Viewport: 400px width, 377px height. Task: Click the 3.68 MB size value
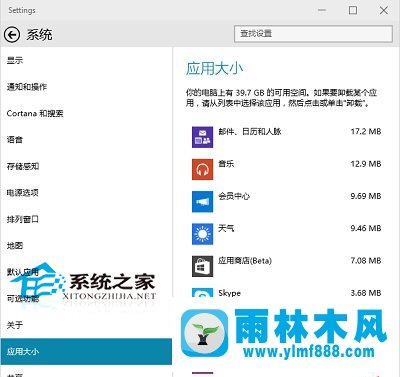[x=366, y=293]
